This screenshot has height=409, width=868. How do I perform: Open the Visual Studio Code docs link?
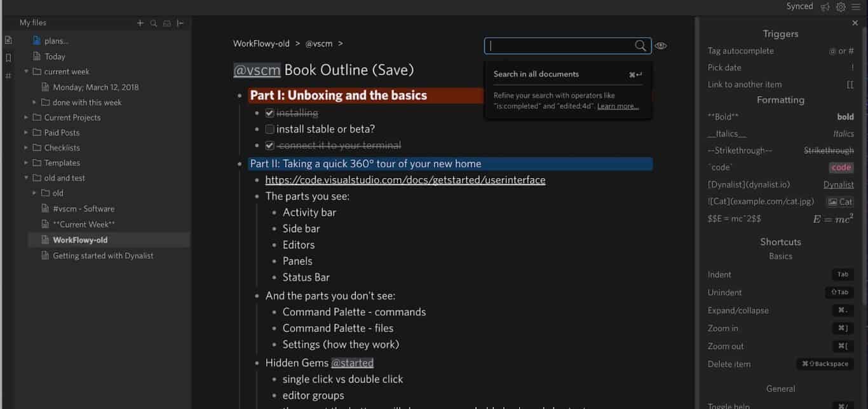click(405, 180)
